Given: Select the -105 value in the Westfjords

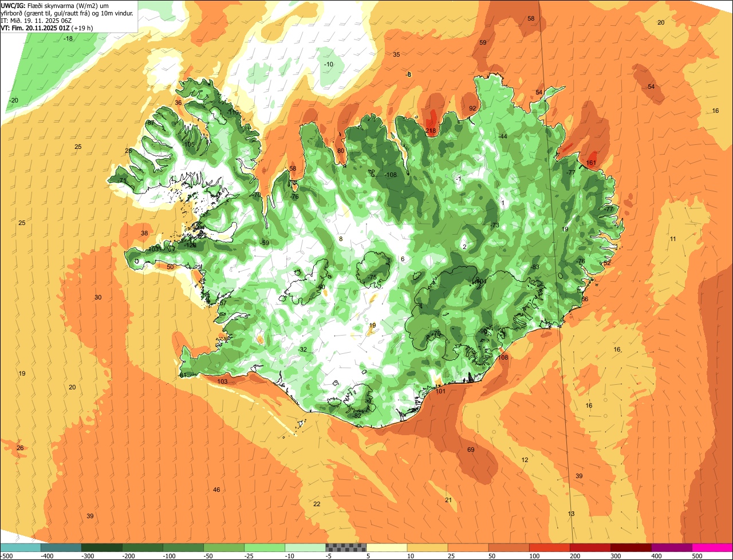Looking at the screenshot, I should [188, 144].
